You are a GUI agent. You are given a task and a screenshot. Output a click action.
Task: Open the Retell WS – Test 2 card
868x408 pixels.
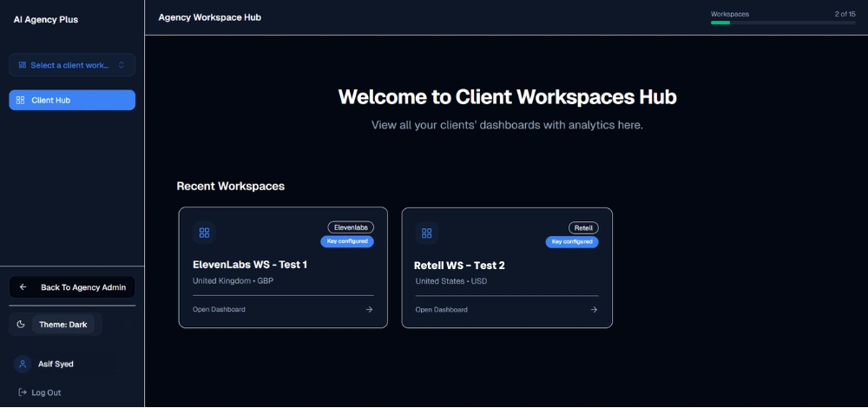[x=507, y=268]
